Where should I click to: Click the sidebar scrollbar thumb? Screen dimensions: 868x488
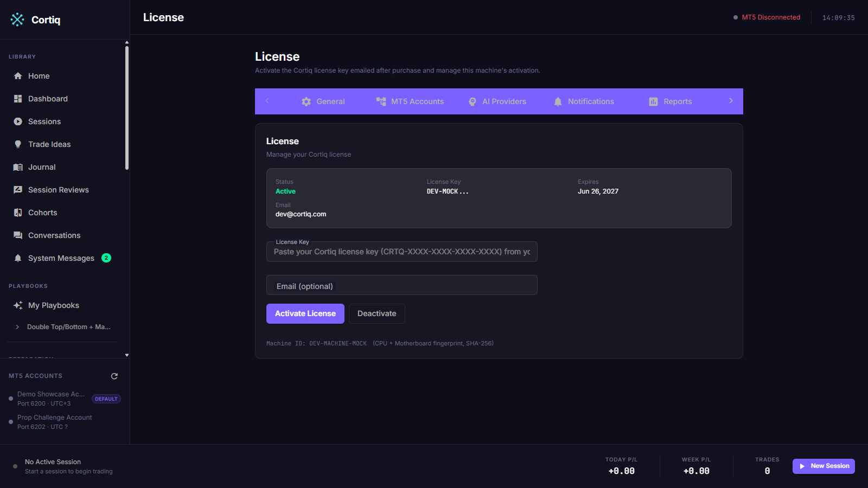127,107
